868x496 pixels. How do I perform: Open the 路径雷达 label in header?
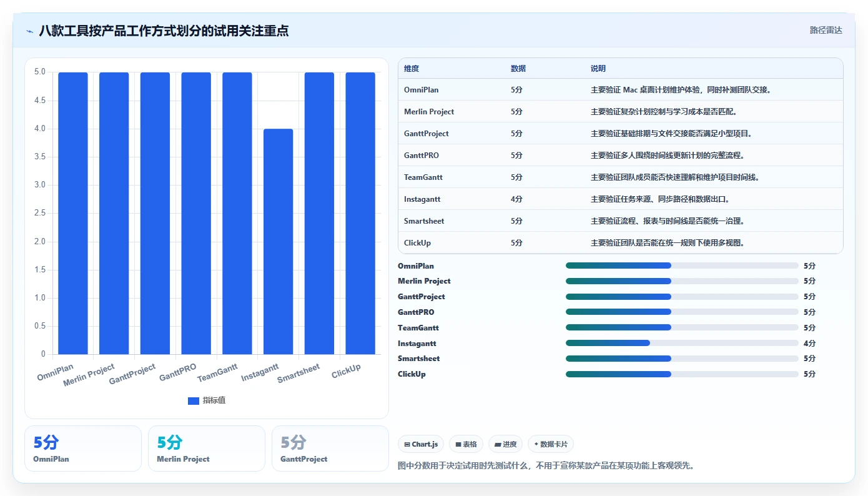pos(826,30)
